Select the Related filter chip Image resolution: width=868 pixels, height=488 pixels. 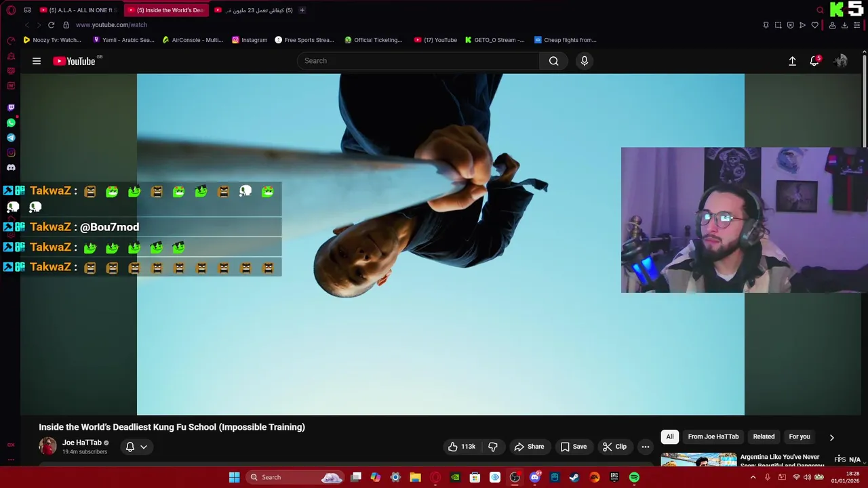764,436
